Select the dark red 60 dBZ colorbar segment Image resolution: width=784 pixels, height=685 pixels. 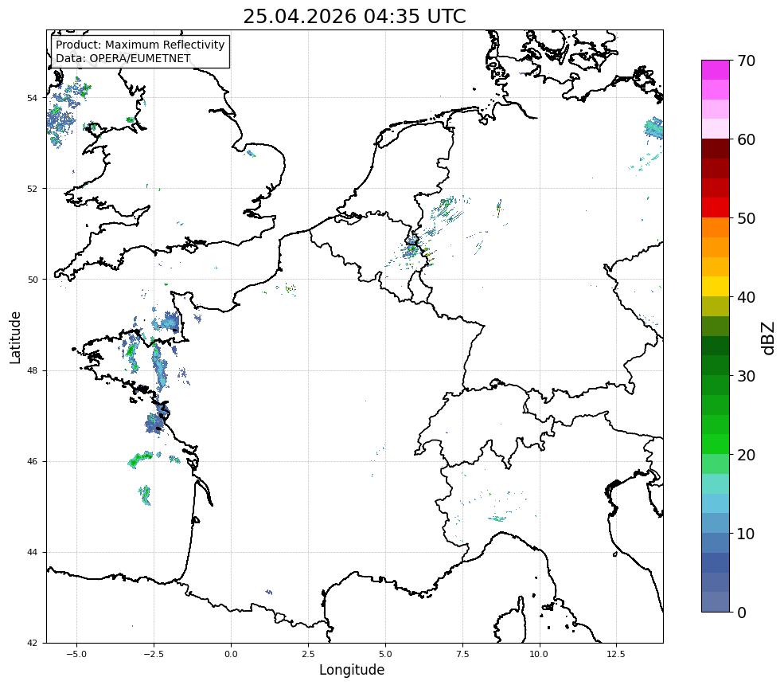click(715, 149)
